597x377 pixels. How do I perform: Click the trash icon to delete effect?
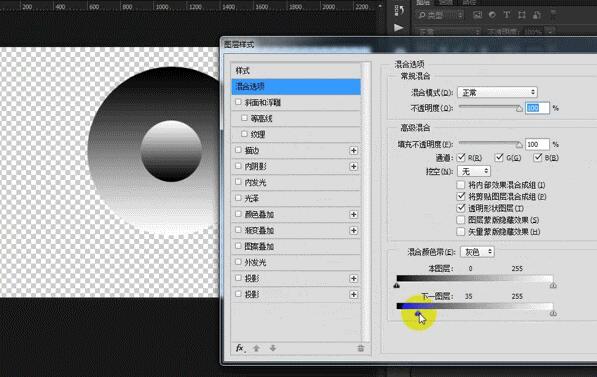coord(361,348)
